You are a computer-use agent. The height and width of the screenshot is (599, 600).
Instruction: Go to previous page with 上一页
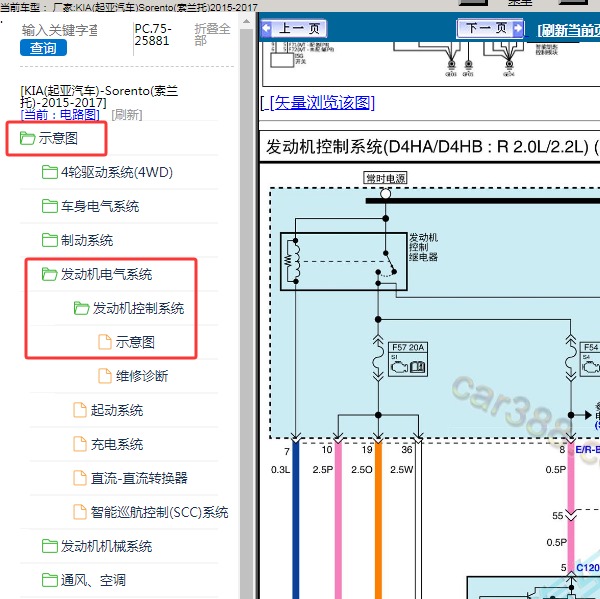293,28
